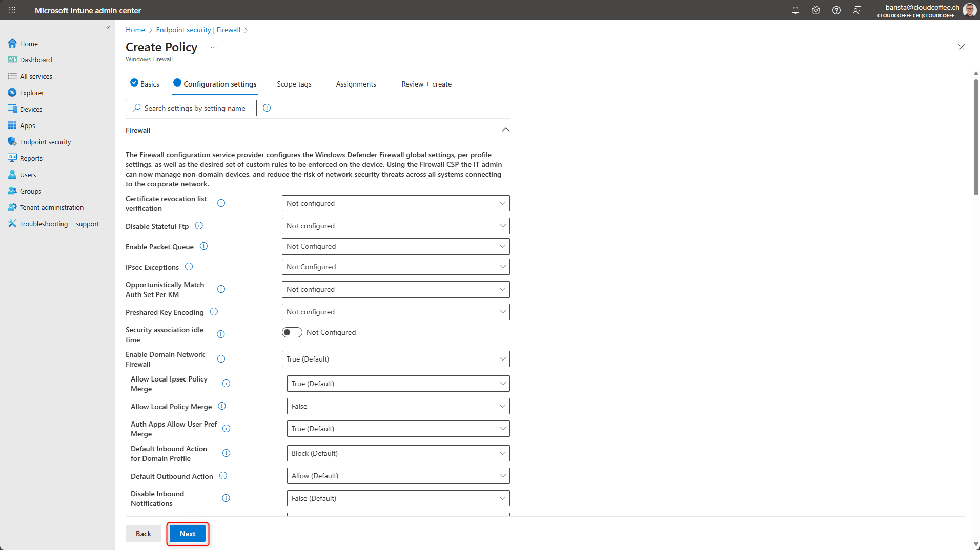Viewport: 980px width, 550px height.
Task: Open the settings gear icon
Action: 815,10
